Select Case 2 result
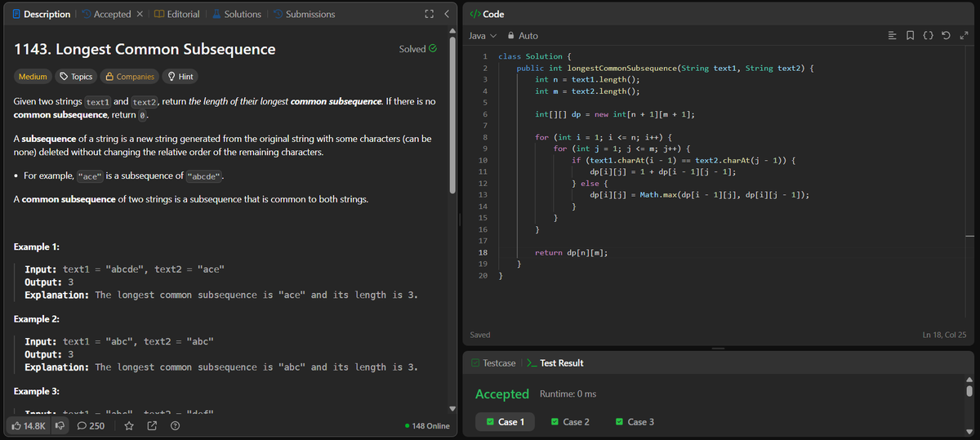 (570, 422)
